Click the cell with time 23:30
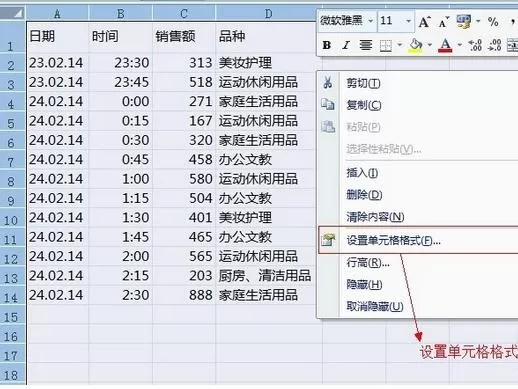 pos(121,63)
